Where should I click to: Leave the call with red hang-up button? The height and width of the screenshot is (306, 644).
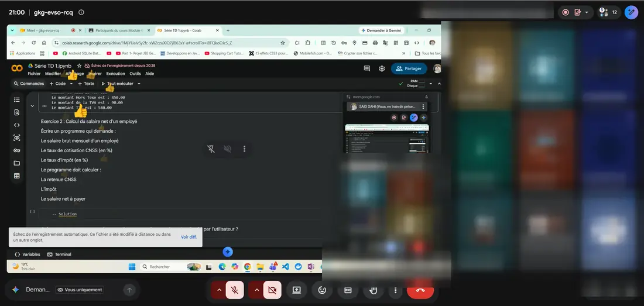point(420,290)
